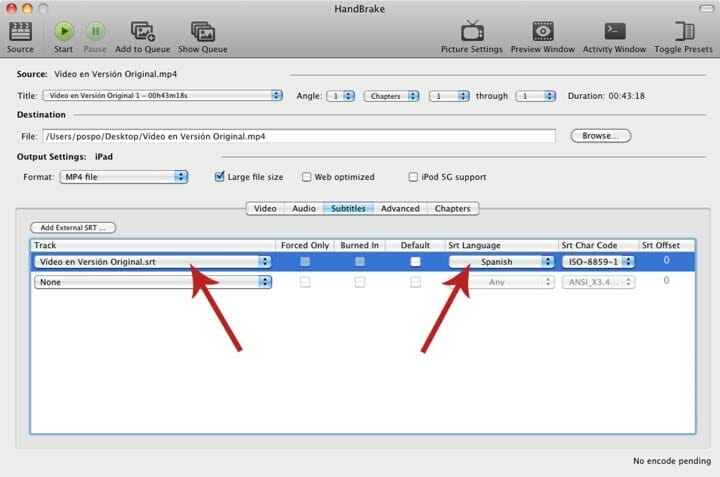This screenshot has width=720, height=477.
Task: Open the start chapter dropdown
Action: point(449,96)
